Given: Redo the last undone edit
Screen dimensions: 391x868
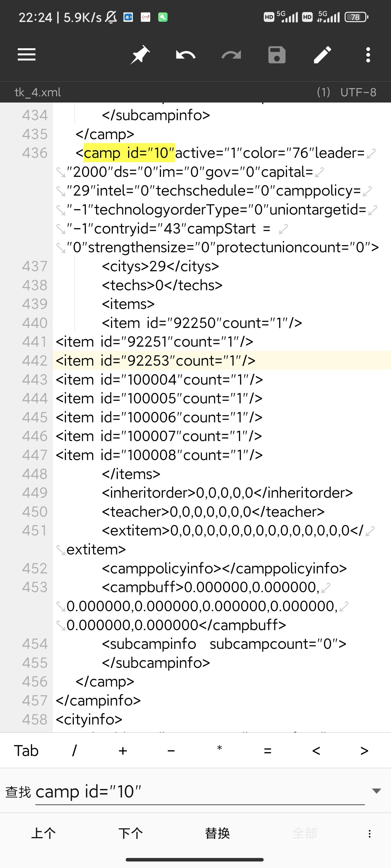Looking at the screenshot, I should [231, 55].
